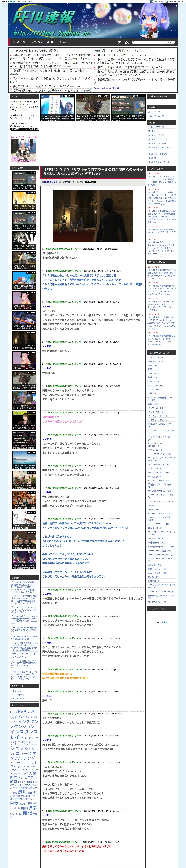The width and height of the screenshot is (186, 868).
Task: Click the >>704 reply anchor
Action: tap(47, 643)
